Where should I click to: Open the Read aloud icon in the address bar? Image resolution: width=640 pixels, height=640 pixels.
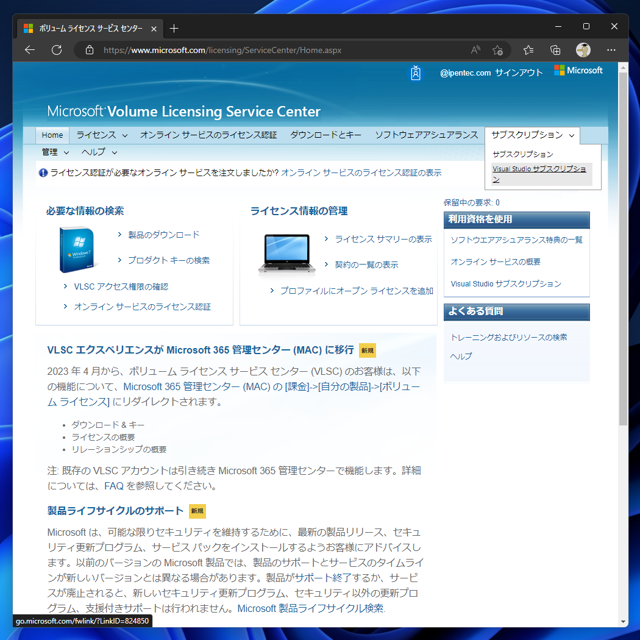point(475,50)
